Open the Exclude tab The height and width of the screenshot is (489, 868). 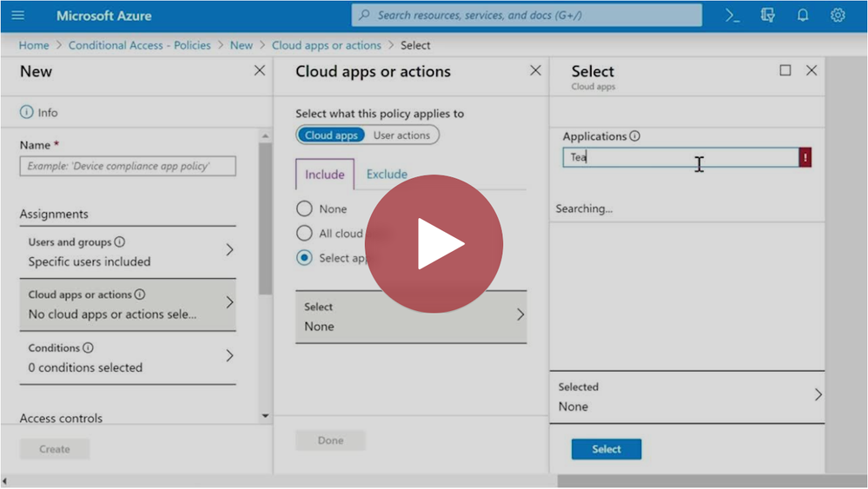(x=387, y=175)
